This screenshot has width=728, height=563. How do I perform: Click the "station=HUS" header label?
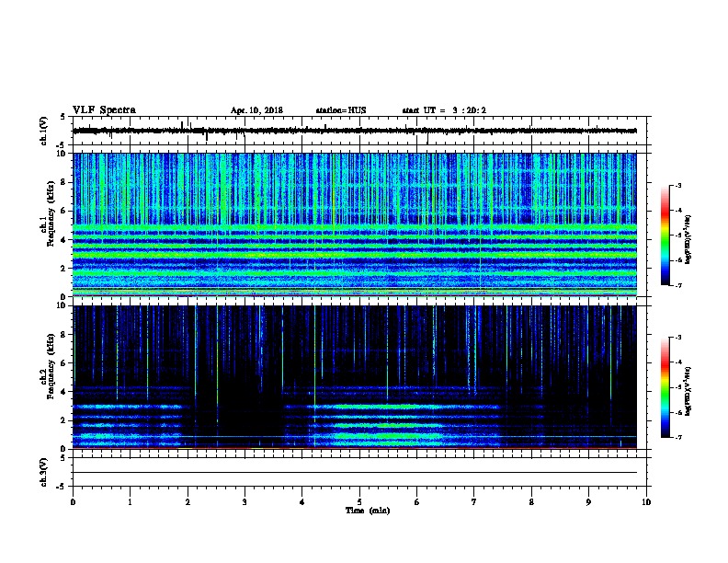(341, 110)
